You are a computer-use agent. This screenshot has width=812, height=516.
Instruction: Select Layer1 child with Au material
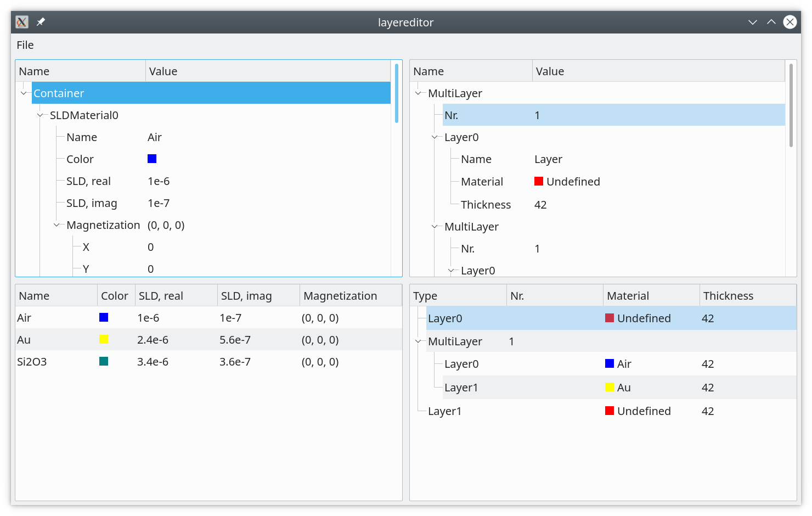click(619, 388)
